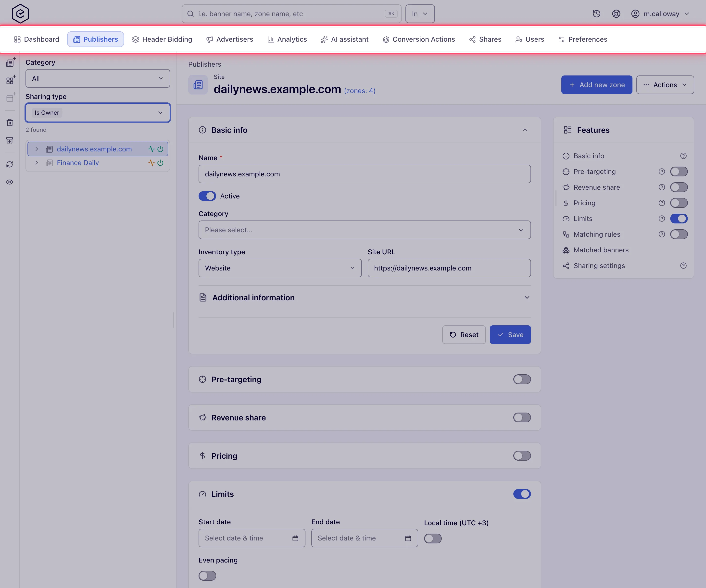The image size is (706, 588).
Task: Click the add zone grid sidebar icon
Action: pos(11,80)
